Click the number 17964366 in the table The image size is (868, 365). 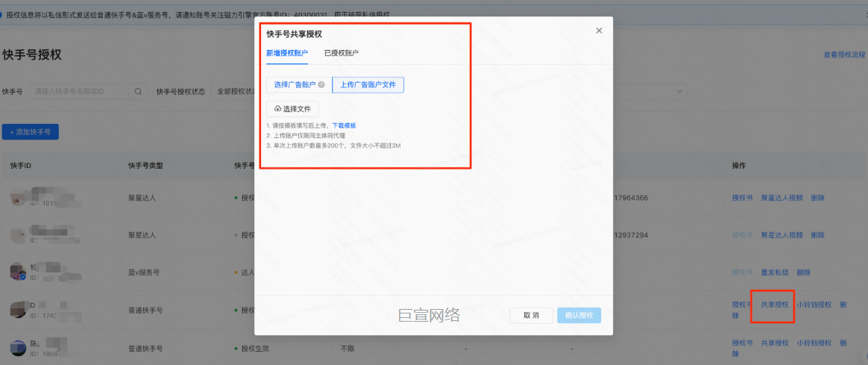[x=631, y=198]
